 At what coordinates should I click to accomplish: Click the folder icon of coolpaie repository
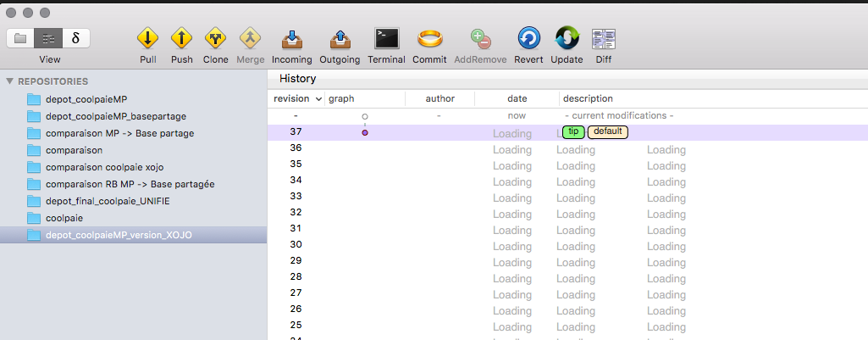click(35, 218)
